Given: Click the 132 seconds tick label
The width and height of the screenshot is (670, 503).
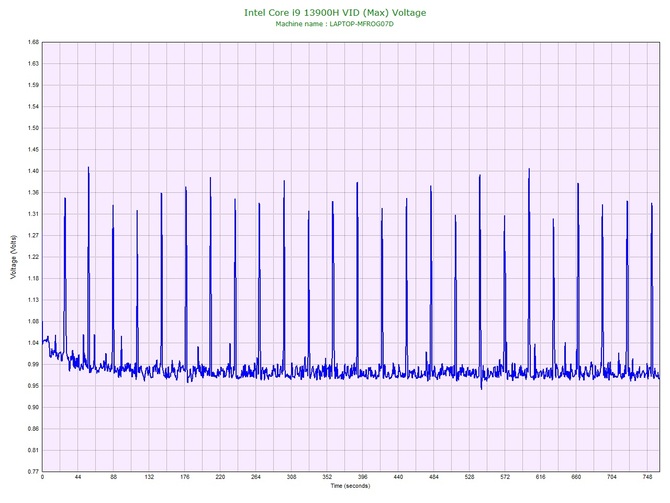Looking at the screenshot, I should [149, 478].
